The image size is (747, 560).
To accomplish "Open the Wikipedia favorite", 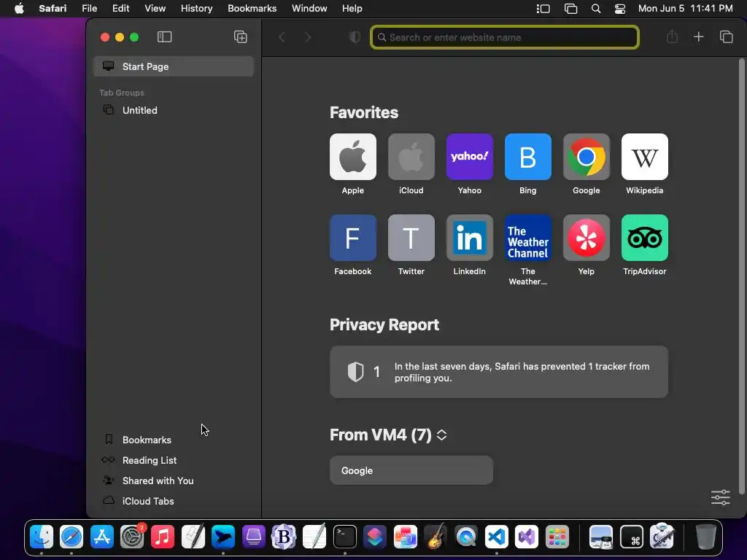I will [645, 157].
